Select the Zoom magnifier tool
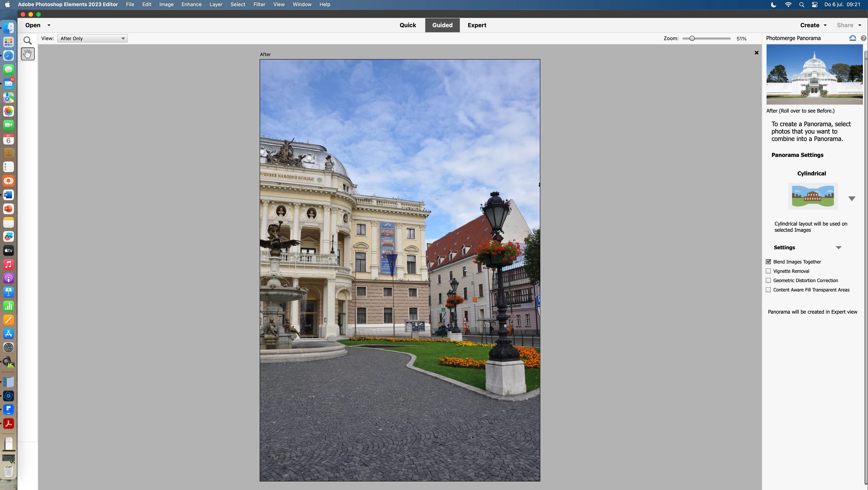Viewport: 868px width, 490px height. (28, 40)
